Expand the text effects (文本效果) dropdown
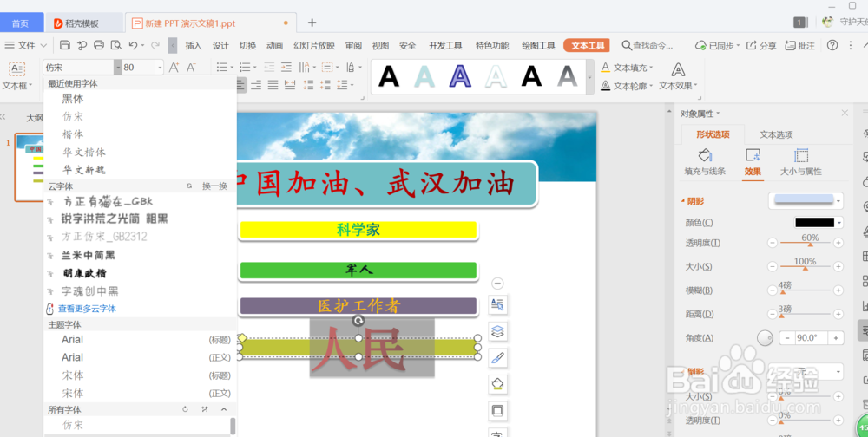Screen dimensions: 868x437 point(695,86)
